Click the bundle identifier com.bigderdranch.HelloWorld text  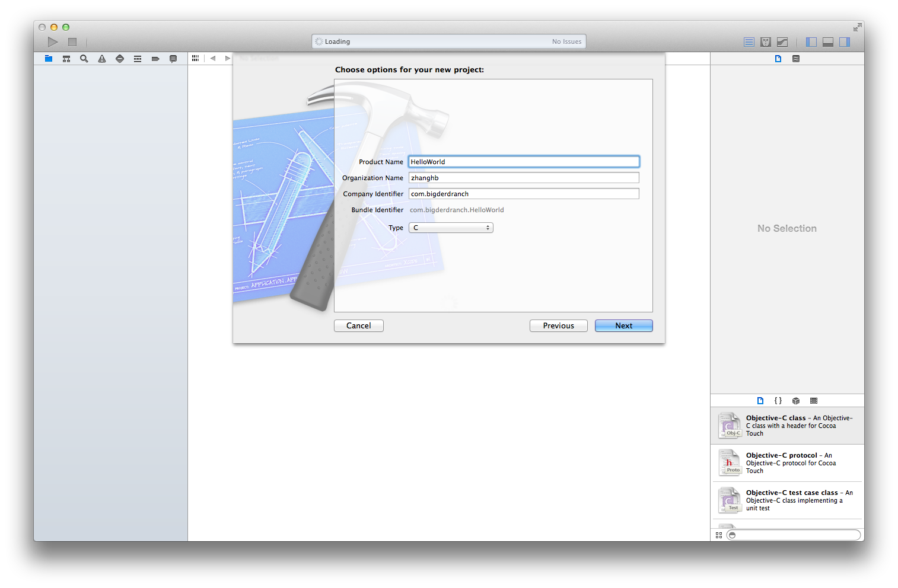tap(457, 210)
